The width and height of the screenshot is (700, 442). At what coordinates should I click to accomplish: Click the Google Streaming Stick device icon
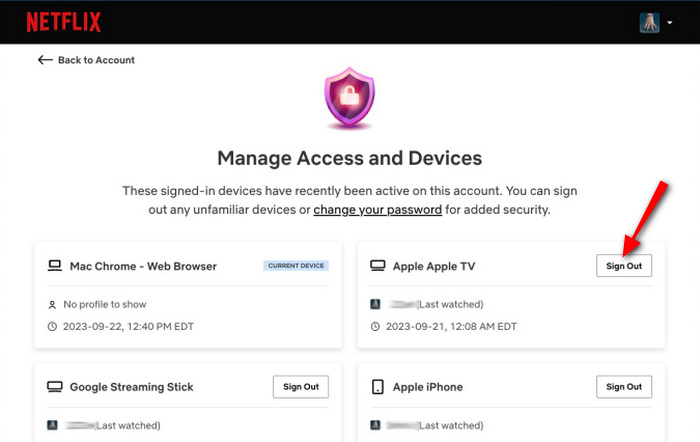[x=55, y=387]
